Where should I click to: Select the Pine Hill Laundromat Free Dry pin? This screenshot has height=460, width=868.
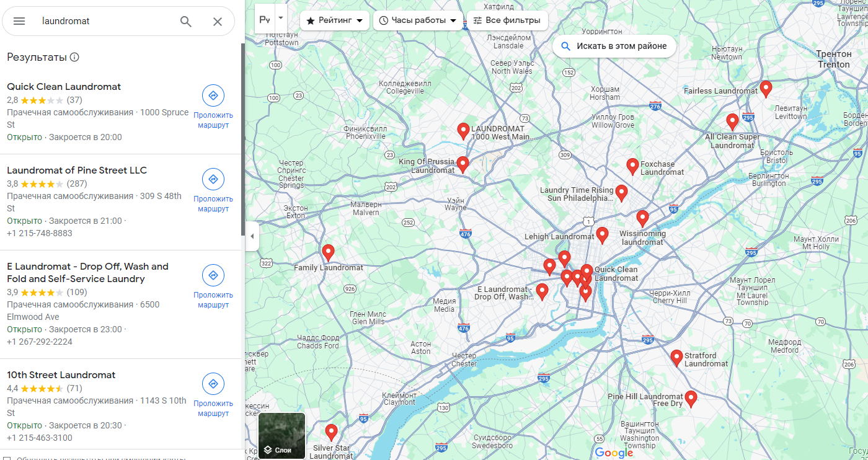tap(691, 399)
